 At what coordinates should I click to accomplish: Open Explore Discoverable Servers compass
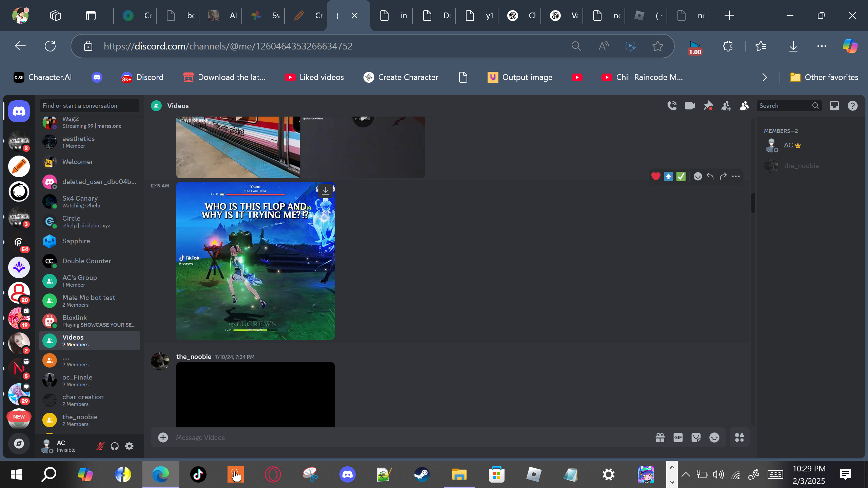pyautogui.click(x=19, y=444)
